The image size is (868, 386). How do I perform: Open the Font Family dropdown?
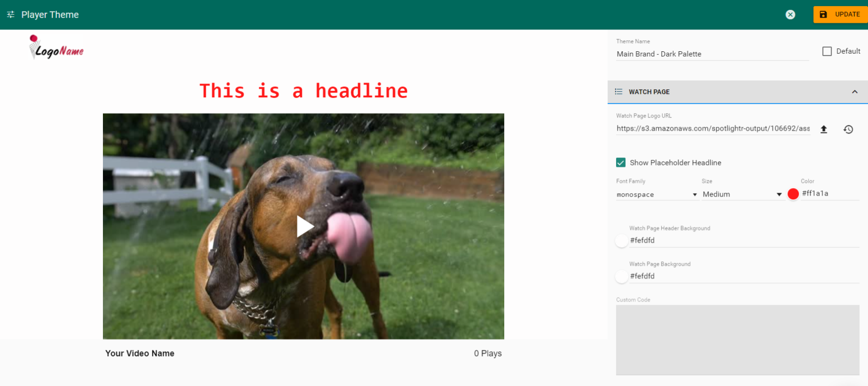tap(657, 194)
